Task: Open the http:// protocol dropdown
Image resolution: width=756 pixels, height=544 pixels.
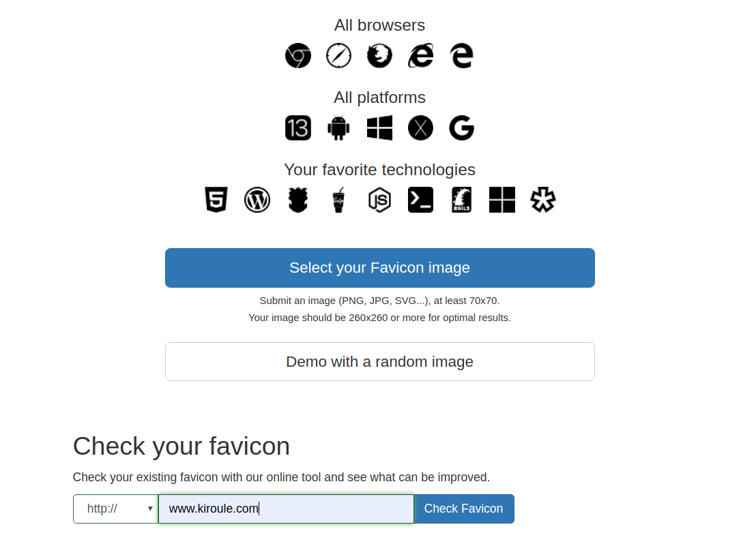Action: [116, 509]
